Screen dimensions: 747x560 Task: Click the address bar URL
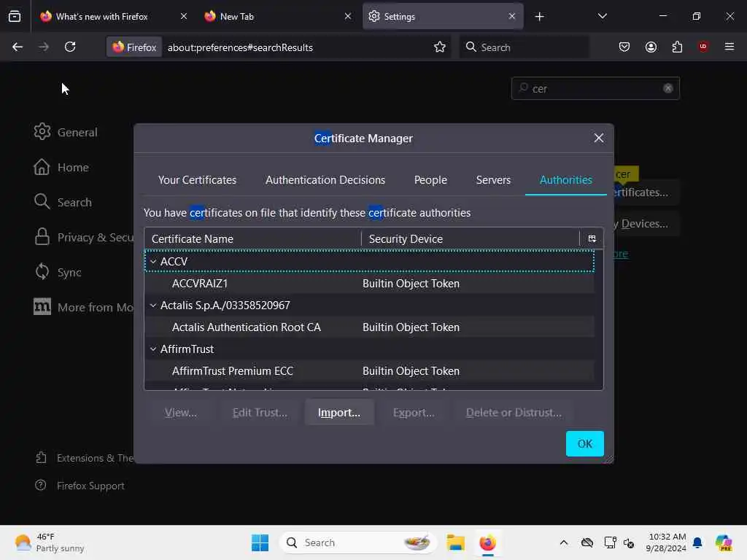tap(240, 47)
